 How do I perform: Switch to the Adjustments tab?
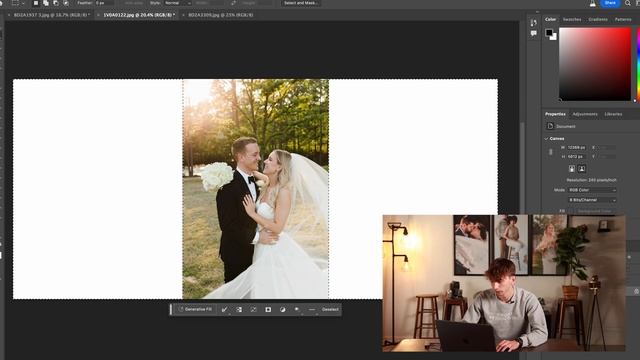coord(585,114)
